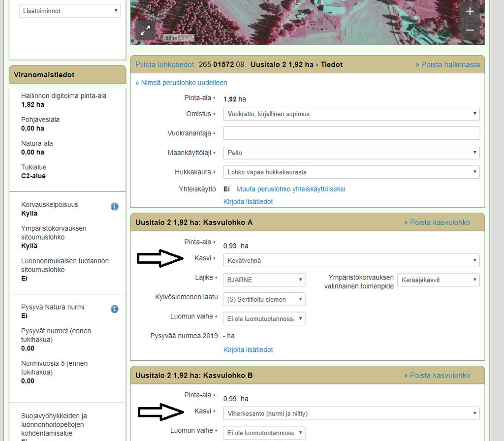Click the 50 m map scale bar
The image size is (504, 441).
tap(178, 38)
